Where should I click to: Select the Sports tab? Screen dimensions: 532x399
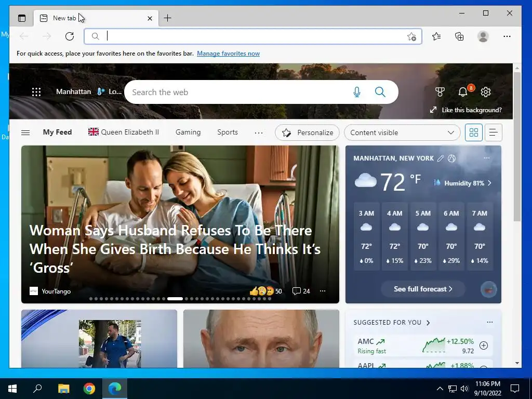point(228,132)
